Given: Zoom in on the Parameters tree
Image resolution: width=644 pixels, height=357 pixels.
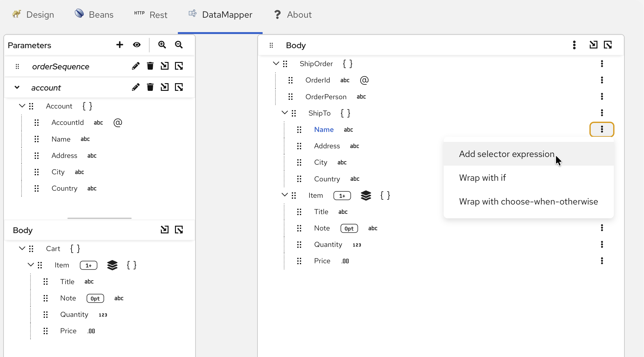Looking at the screenshot, I should (x=162, y=45).
